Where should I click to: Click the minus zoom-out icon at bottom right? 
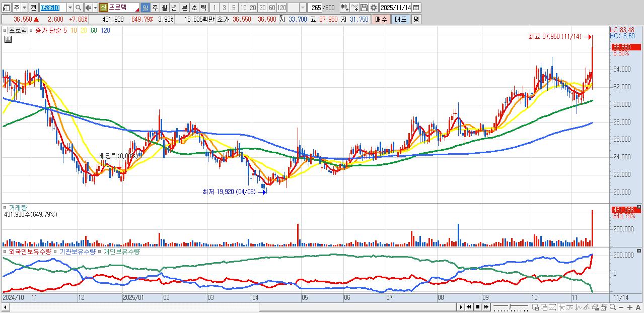pyautogui.click(x=621, y=307)
